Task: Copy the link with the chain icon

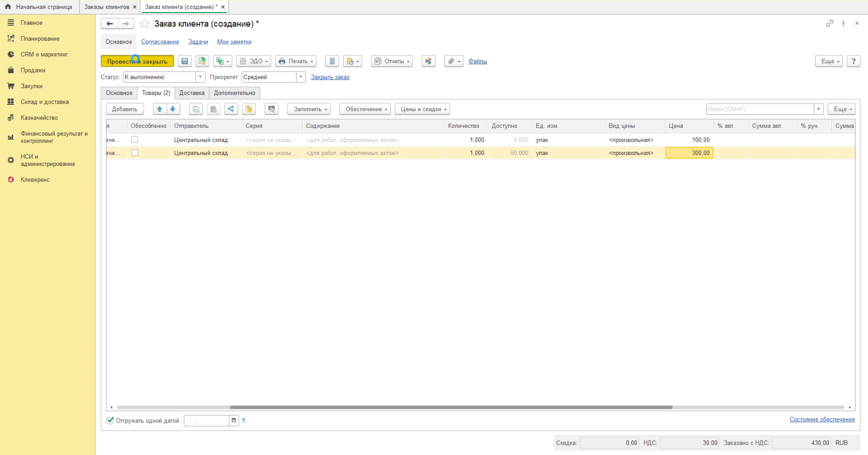Action: [830, 23]
